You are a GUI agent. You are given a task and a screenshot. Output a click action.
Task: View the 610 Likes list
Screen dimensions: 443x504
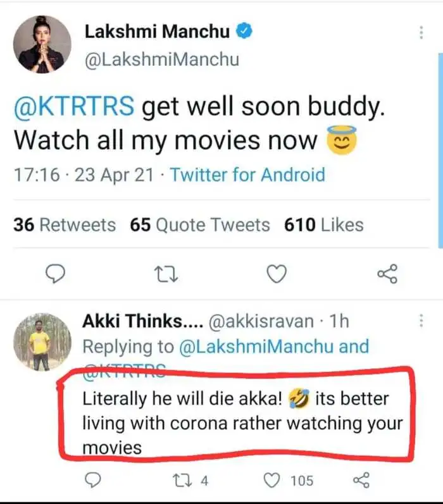(324, 225)
